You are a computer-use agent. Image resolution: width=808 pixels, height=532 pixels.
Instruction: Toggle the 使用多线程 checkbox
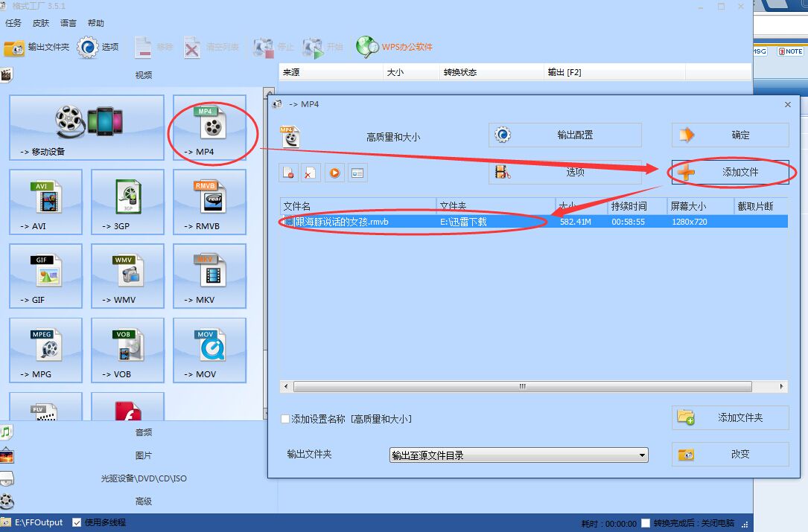click(77, 522)
